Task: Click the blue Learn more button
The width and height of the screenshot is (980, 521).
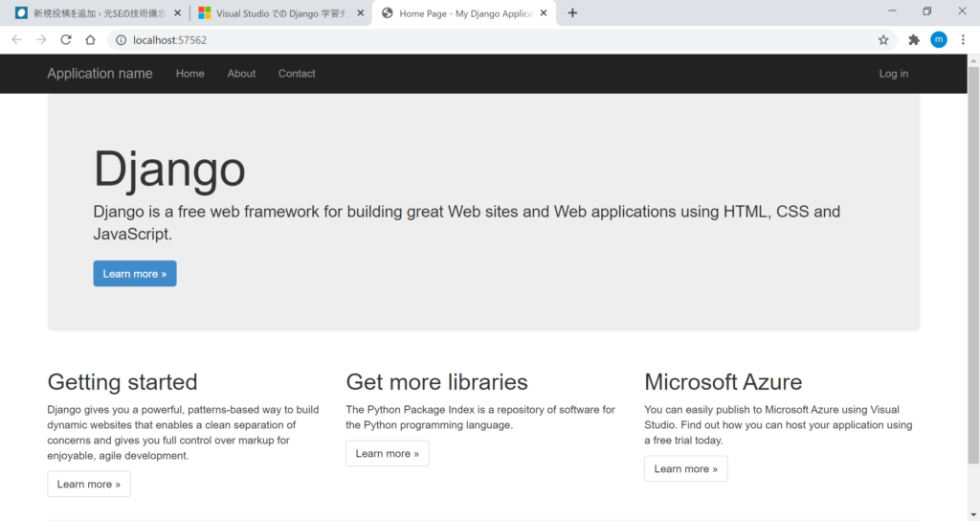Action: point(135,274)
